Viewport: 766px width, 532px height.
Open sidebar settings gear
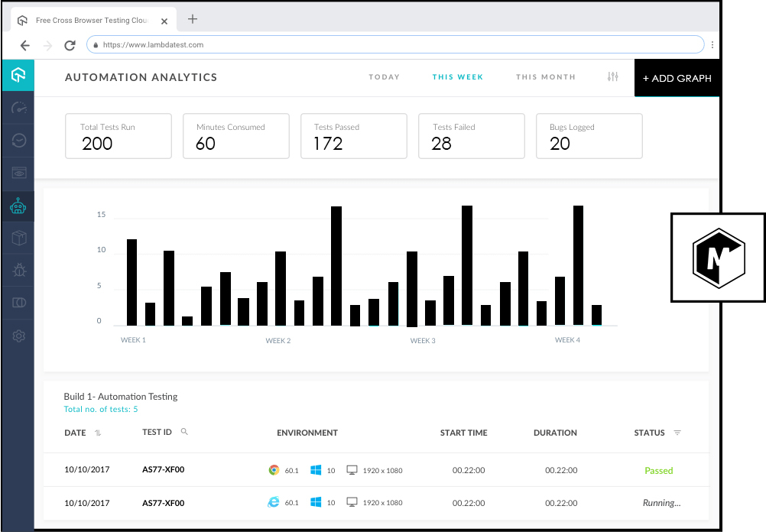(x=17, y=335)
